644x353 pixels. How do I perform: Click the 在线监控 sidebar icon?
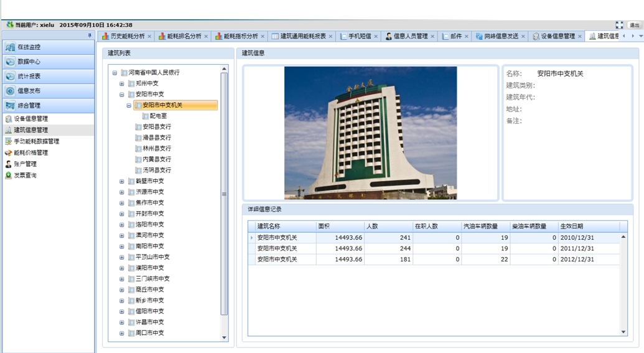click(x=10, y=47)
